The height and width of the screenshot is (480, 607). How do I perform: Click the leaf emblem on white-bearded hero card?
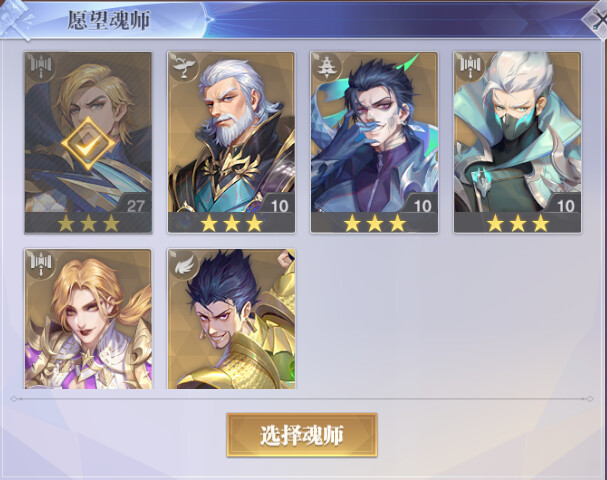184,67
